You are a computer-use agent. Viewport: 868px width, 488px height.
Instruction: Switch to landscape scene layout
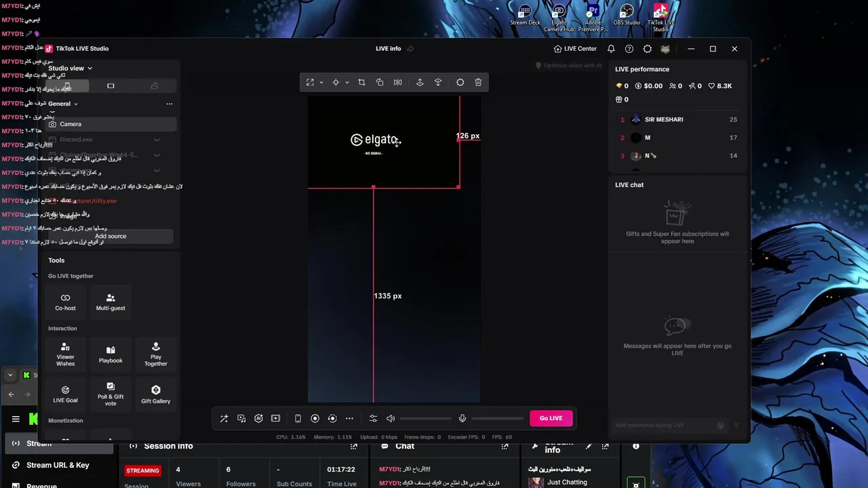pos(111,86)
